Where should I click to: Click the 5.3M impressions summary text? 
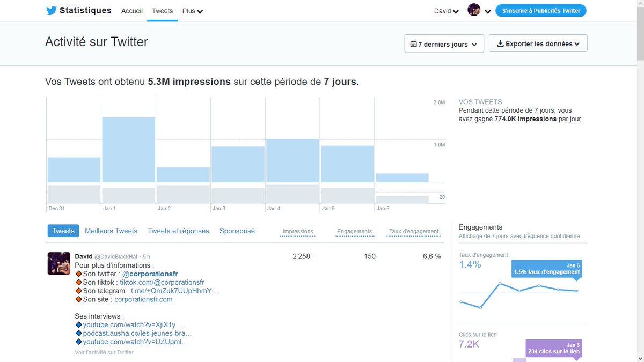coord(189,82)
